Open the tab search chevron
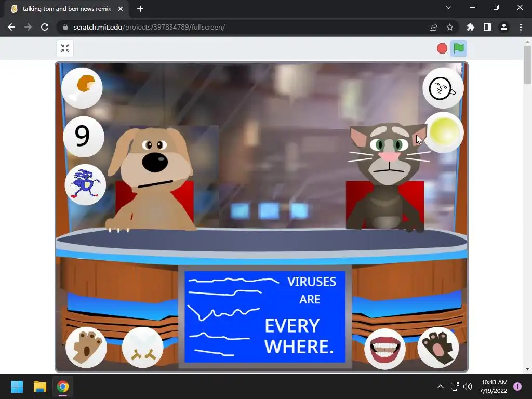This screenshot has height=399, width=532. tap(448, 7)
